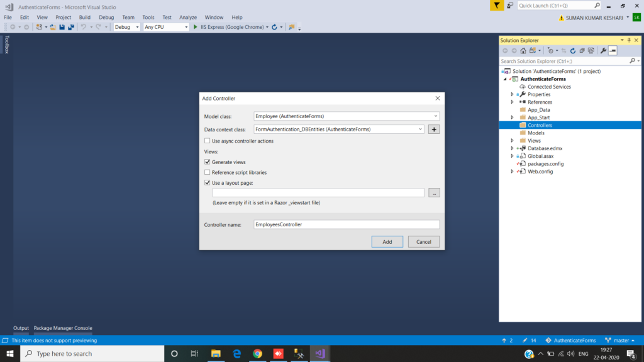Screen dimensions: 644x362
Task: Click the Show All Files icon
Action: click(591, 50)
